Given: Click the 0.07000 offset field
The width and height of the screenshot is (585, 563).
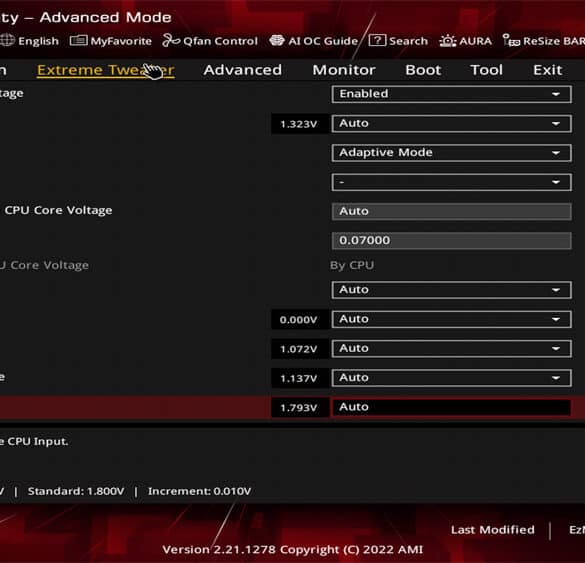Looking at the screenshot, I should click(x=451, y=241).
